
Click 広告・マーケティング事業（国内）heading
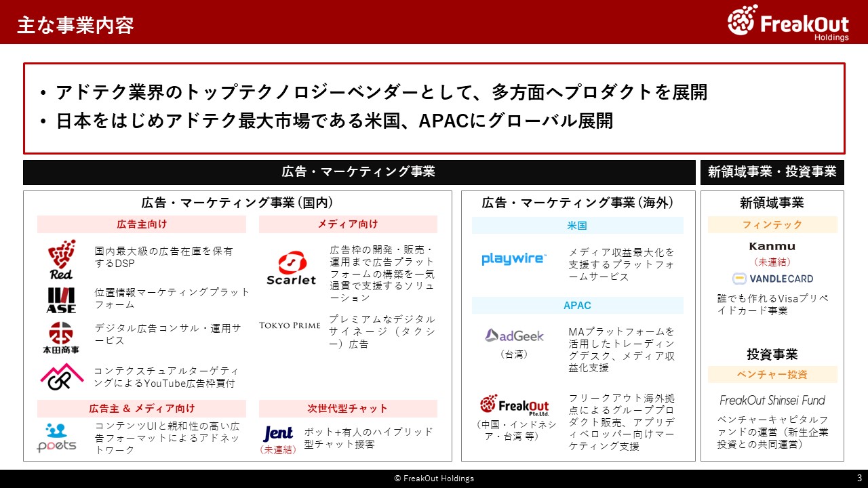point(237,203)
